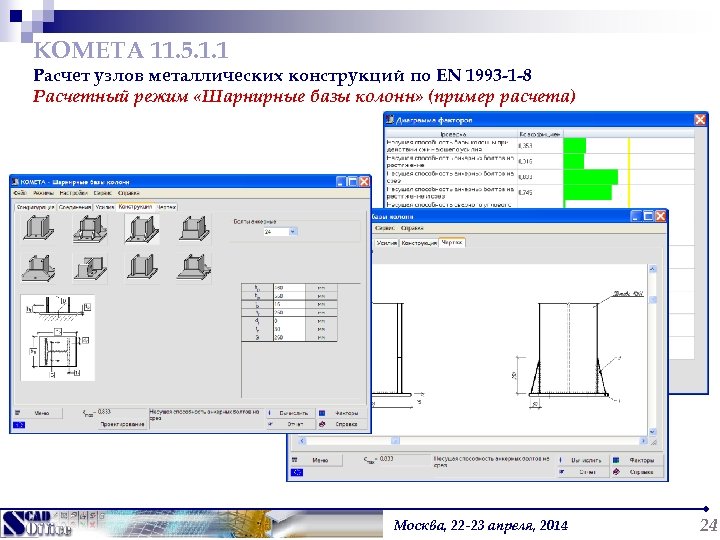Image resolution: width=720 pixels, height=540 pixels.
Task: Open Файл menu in КОМЕТА window
Action: [20, 193]
